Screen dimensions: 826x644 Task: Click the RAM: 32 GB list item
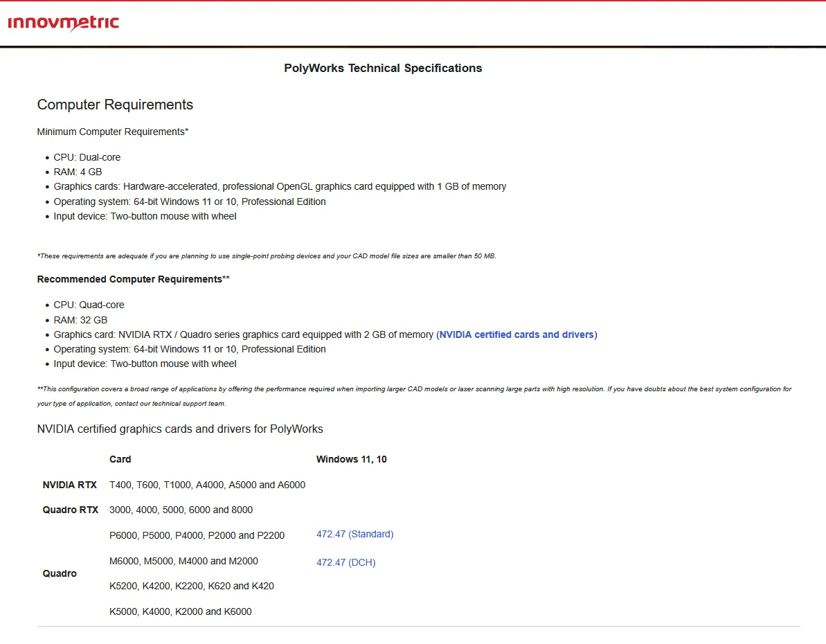(x=80, y=320)
